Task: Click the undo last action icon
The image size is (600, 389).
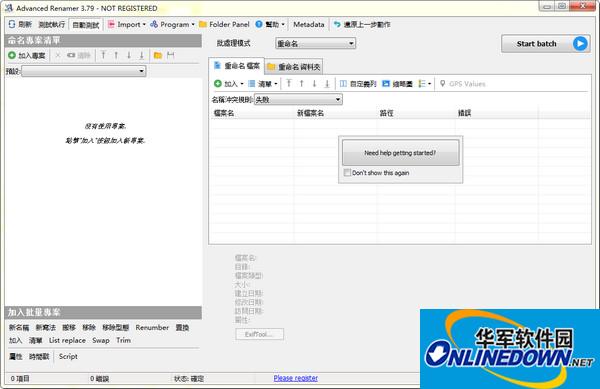Action: pyautogui.click(x=337, y=24)
